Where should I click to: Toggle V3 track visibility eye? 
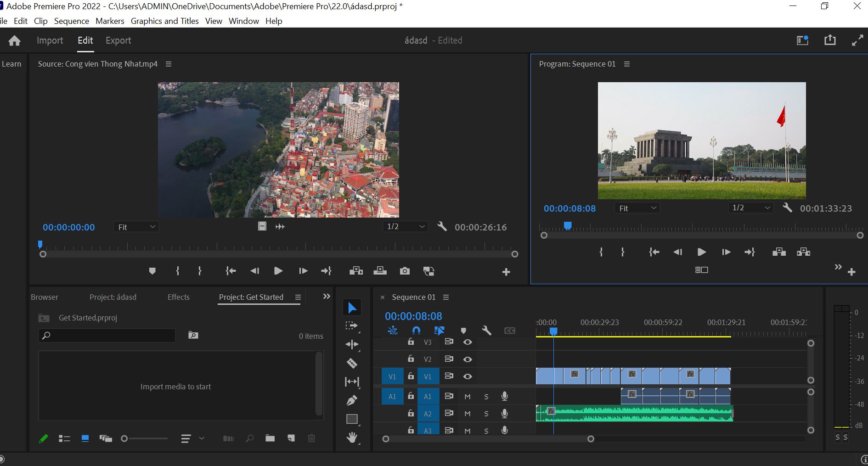coord(468,342)
